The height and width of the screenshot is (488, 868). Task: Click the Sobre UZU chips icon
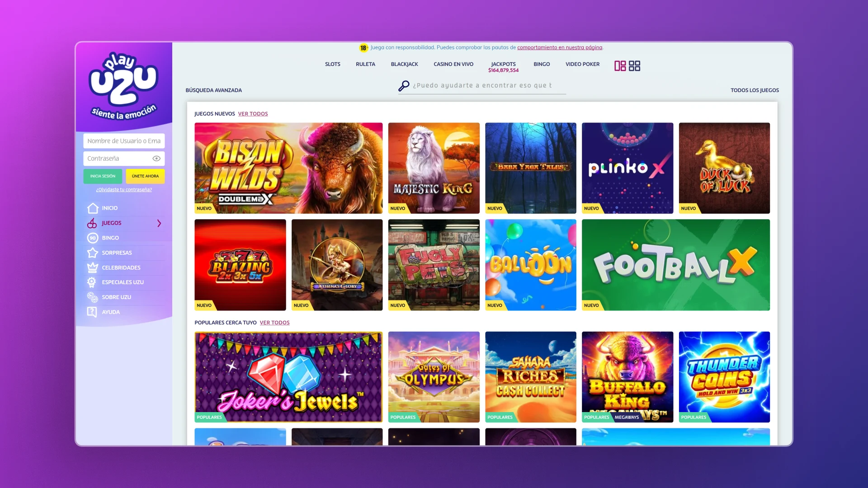pyautogui.click(x=92, y=297)
